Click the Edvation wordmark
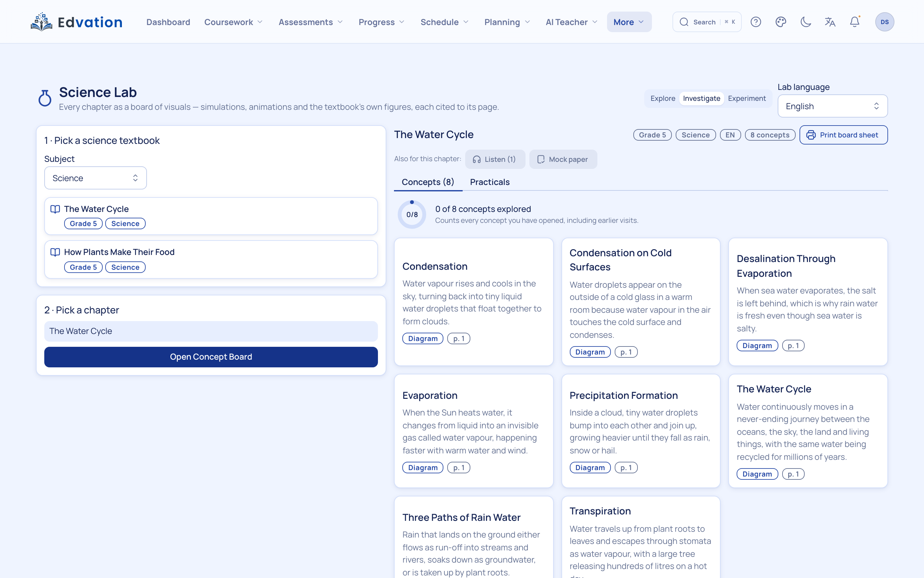 point(90,22)
